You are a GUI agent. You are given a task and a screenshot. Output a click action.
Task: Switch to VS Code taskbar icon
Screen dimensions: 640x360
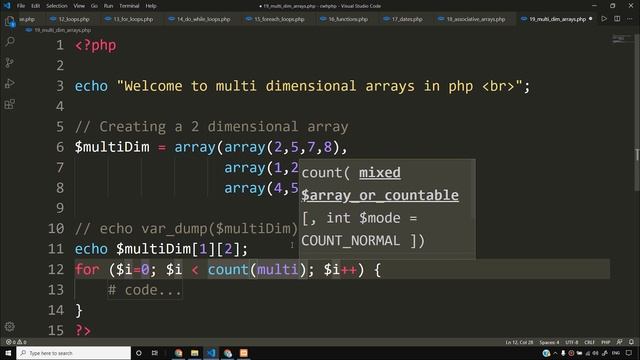pyautogui.click(x=211, y=353)
